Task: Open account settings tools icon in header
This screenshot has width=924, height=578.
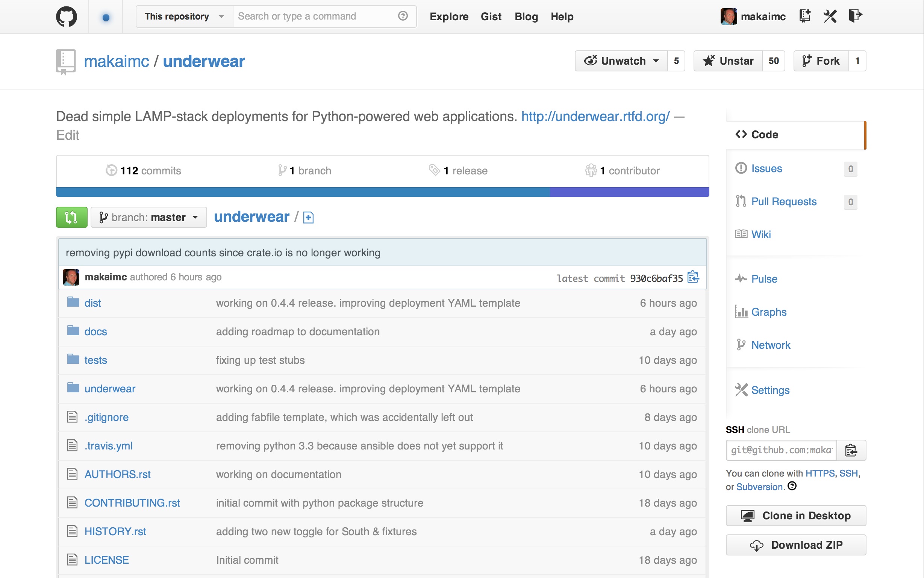Action: 830,16
